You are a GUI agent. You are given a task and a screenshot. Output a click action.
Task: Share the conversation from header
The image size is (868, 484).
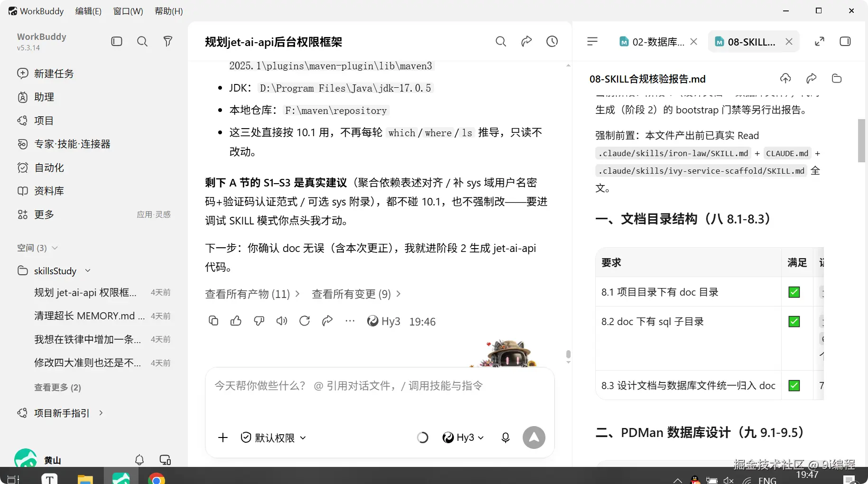[526, 42]
